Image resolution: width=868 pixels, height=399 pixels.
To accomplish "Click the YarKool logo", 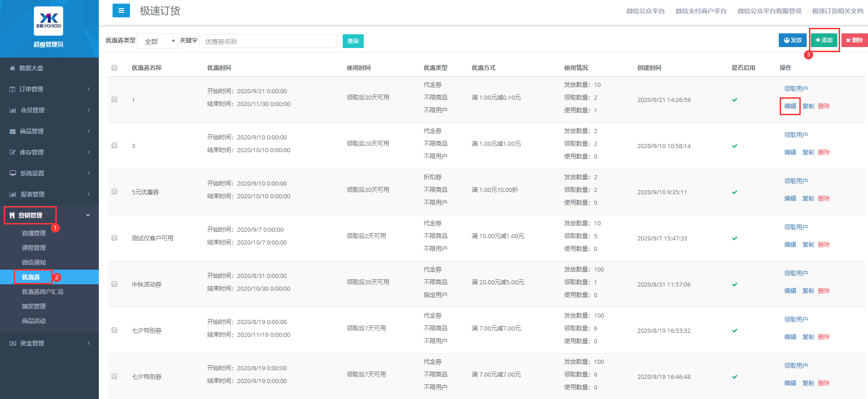I will [x=49, y=21].
